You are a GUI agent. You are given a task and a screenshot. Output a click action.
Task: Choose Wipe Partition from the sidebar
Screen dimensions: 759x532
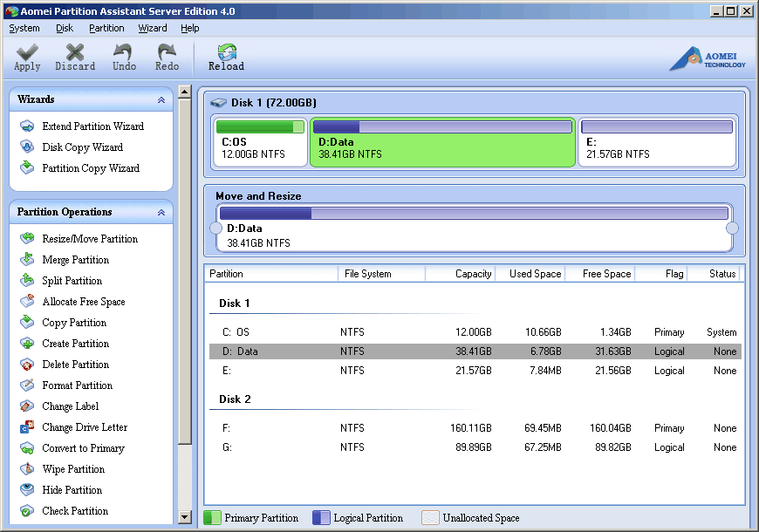point(73,469)
